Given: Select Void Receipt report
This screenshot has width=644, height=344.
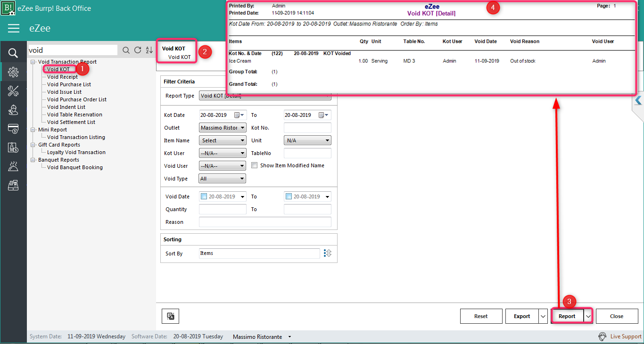Looking at the screenshot, I should (x=62, y=77).
